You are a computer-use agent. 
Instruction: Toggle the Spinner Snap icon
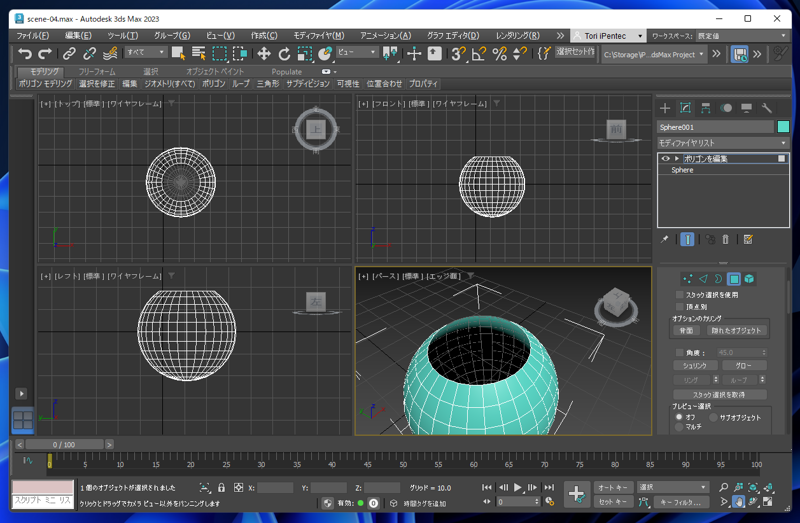pos(520,53)
